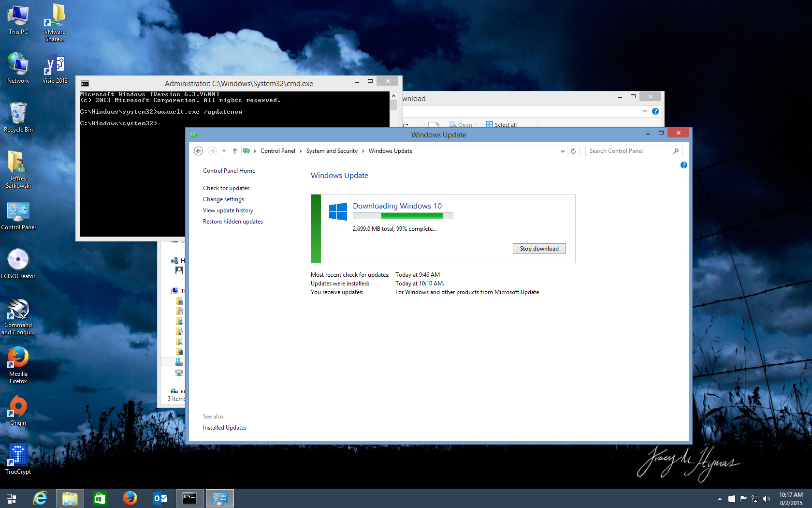Click the Windows Update address bar icon
812x508 pixels.
(x=246, y=151)
